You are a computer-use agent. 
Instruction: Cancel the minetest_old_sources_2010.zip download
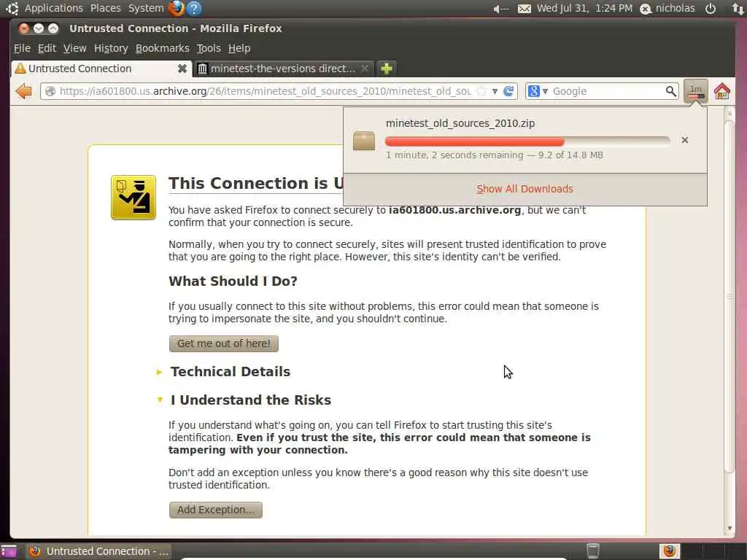coord(684,140)
